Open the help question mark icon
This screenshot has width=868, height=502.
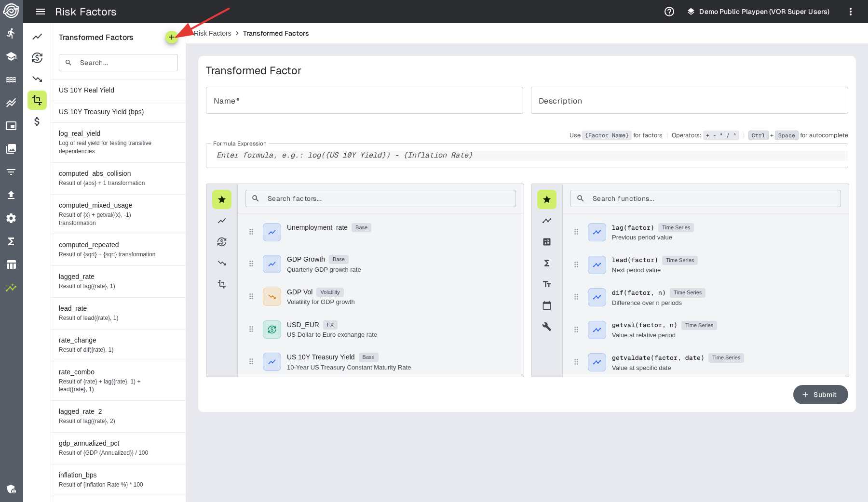(669, 12)
